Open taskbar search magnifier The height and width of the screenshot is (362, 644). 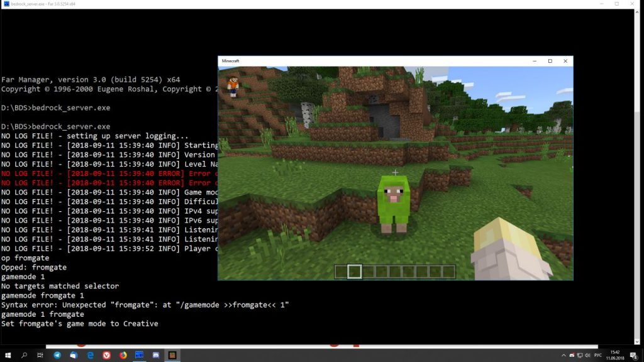pos(24,356)
